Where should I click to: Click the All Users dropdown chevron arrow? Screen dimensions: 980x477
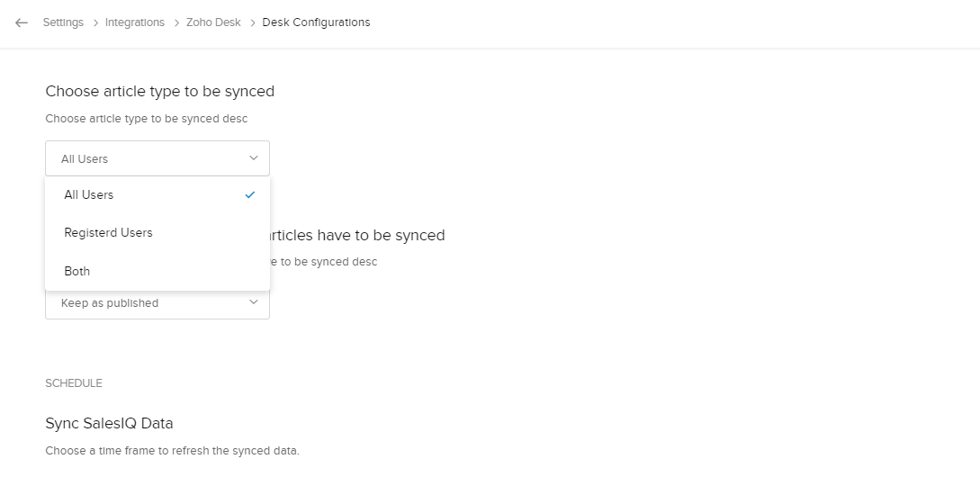coord(254,158)
